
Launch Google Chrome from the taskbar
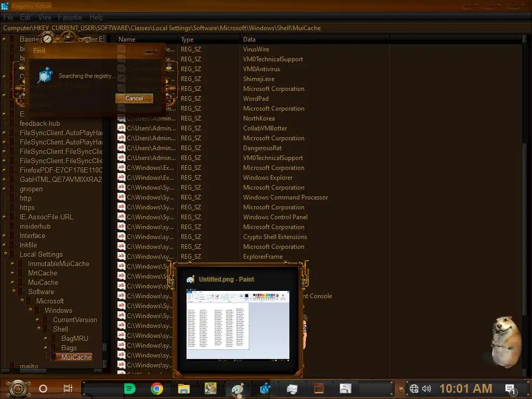pos(157,389)
